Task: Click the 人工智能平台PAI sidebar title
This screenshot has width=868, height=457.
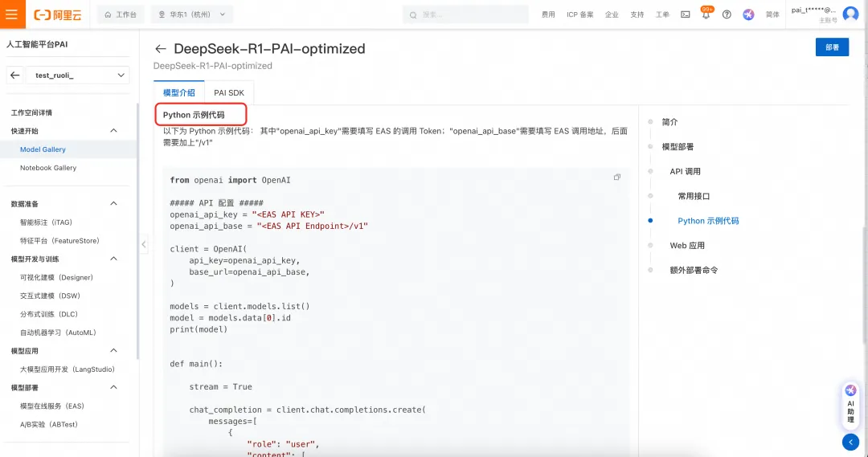Action: coord(37,44)
